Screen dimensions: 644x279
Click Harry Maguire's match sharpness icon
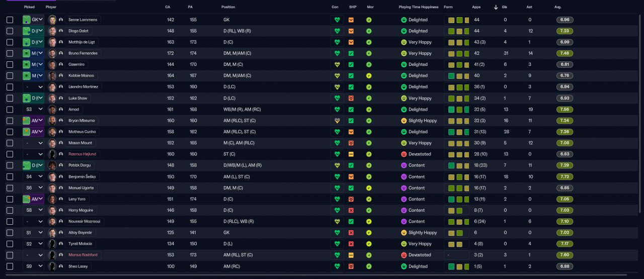pyautogui.click(x=351, y=210)
